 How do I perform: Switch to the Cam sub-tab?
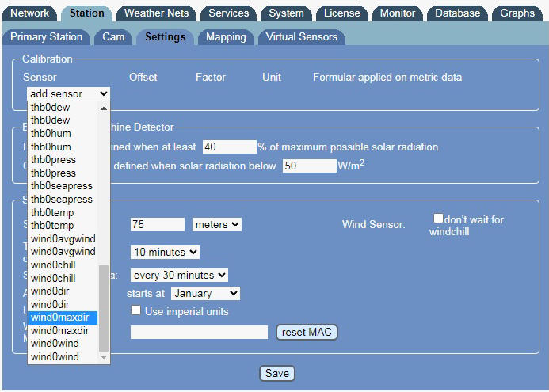(x=113, y=37)
